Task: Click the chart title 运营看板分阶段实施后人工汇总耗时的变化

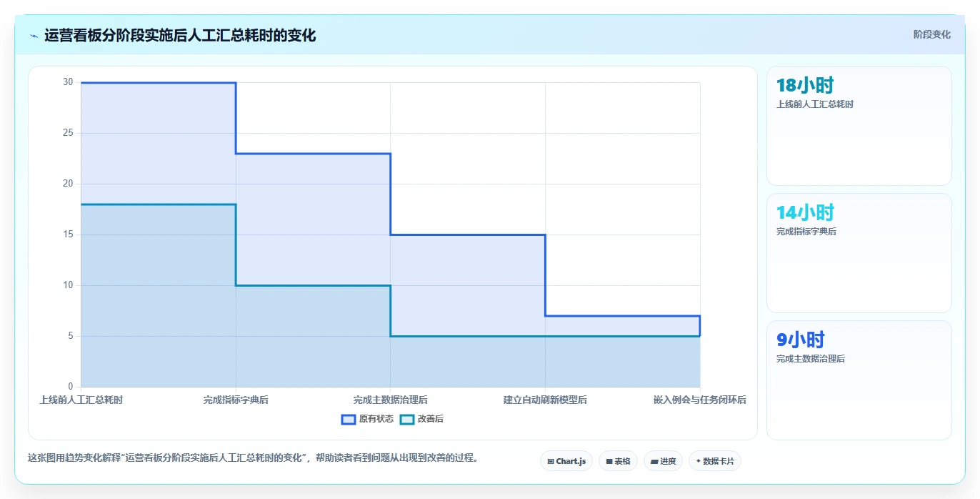Action: (x=180, y=35)
